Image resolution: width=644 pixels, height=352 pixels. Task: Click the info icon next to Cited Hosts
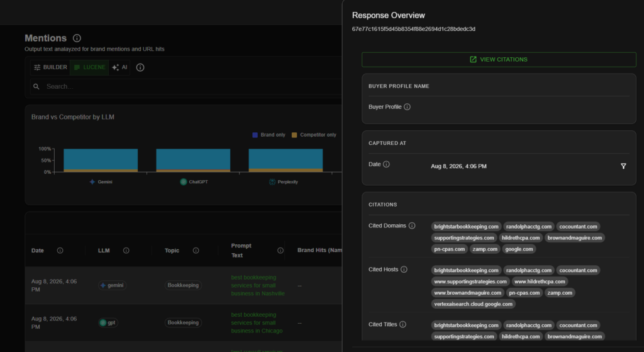(x=404, y=270)
